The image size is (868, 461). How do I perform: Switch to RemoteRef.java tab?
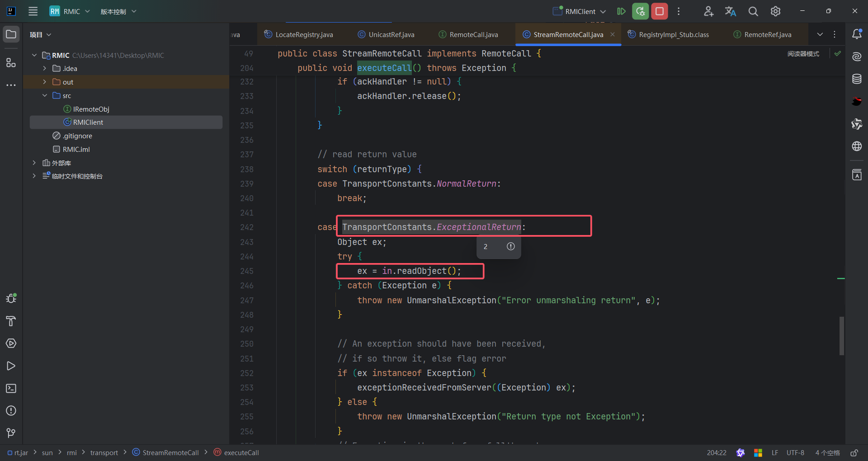763,34
